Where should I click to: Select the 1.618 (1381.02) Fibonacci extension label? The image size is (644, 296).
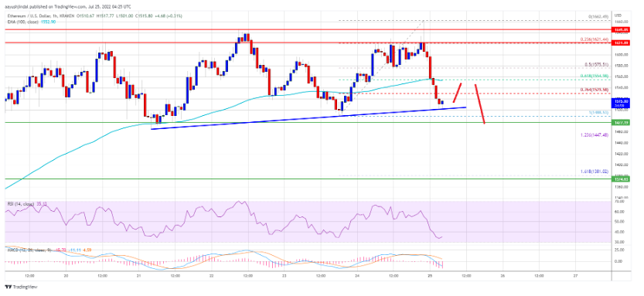tap(595, 172)
